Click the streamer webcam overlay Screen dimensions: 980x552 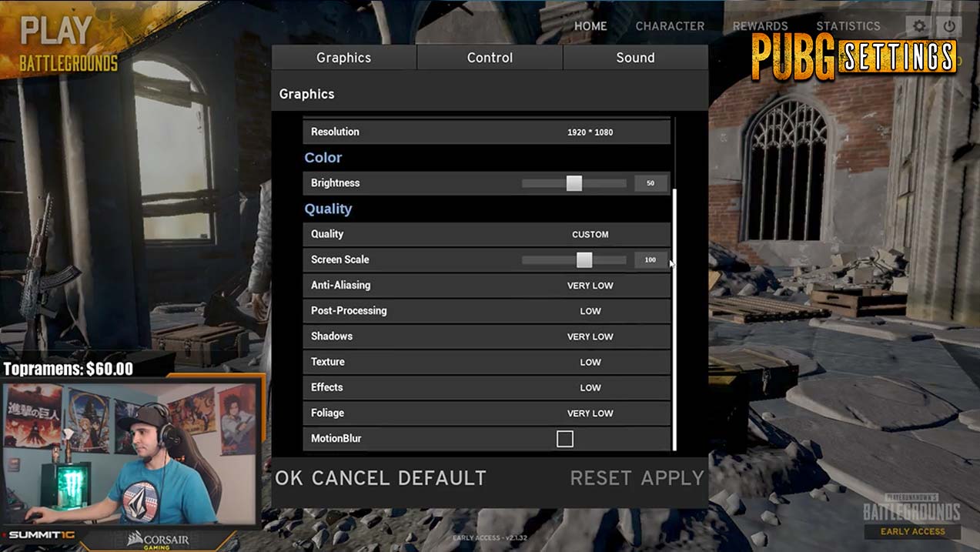130,453
